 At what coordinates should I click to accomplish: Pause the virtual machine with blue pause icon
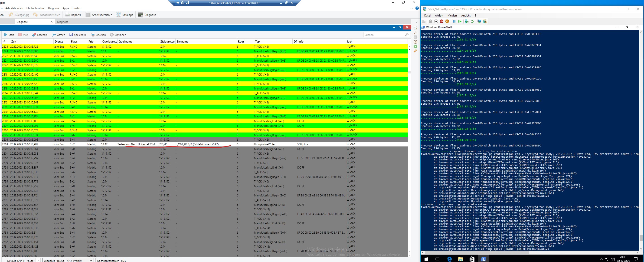coord(454,22)
